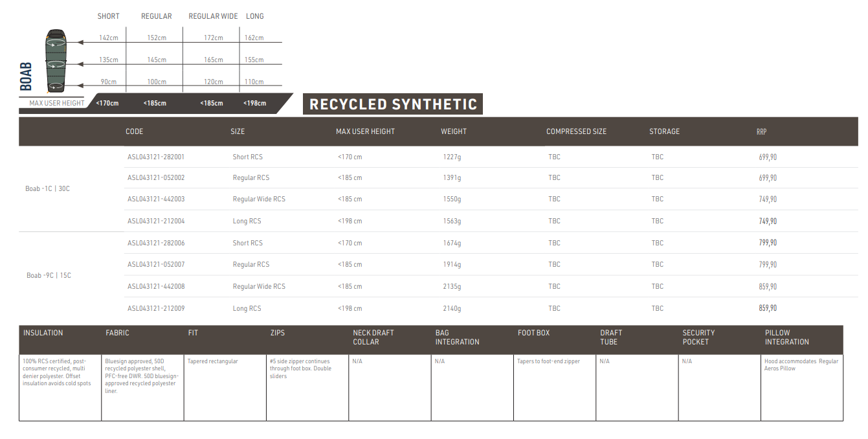Click the PILLOW INTEGRATION feature header

(x=787, y=337)
